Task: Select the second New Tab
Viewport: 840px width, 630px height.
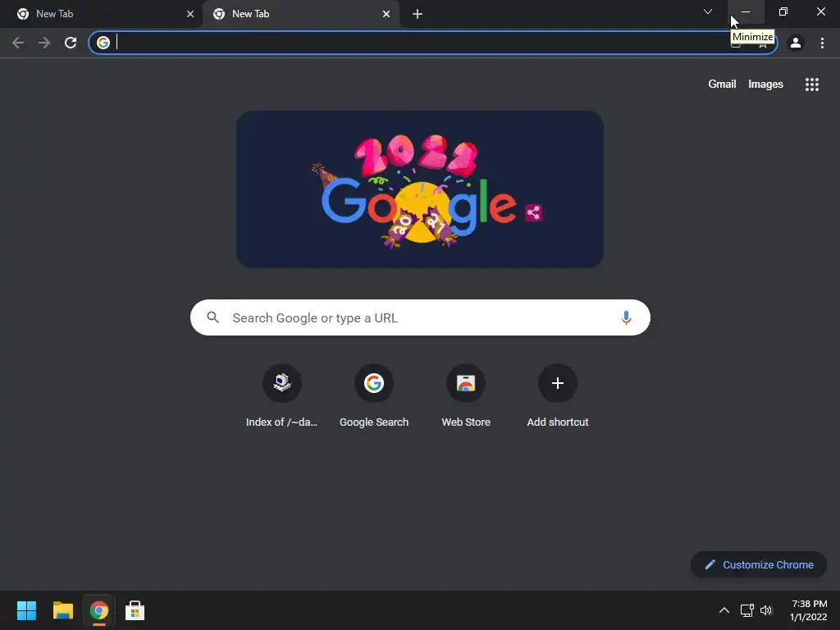Action: click(x=301, y=14)
